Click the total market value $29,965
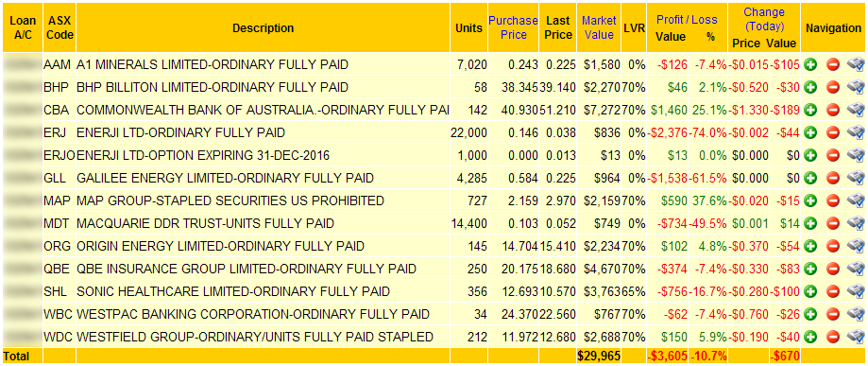The width and height of the screenshot is (868, 366). (x=599, y=355)
